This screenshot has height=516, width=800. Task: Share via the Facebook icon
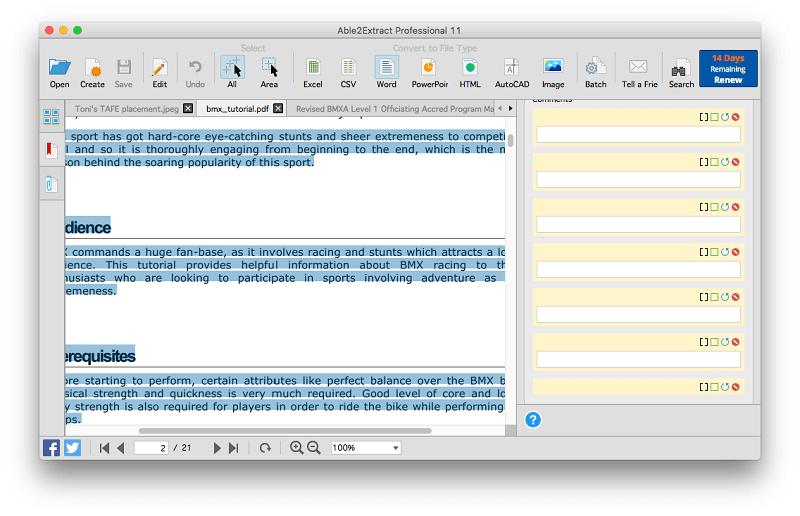51,448
